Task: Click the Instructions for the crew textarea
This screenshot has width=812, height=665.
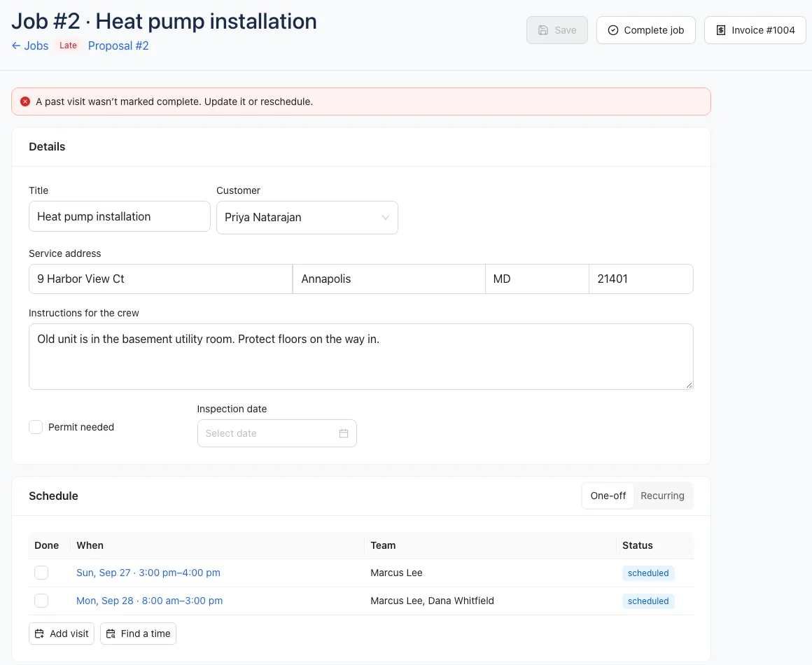Action: (x=361, y=357)
